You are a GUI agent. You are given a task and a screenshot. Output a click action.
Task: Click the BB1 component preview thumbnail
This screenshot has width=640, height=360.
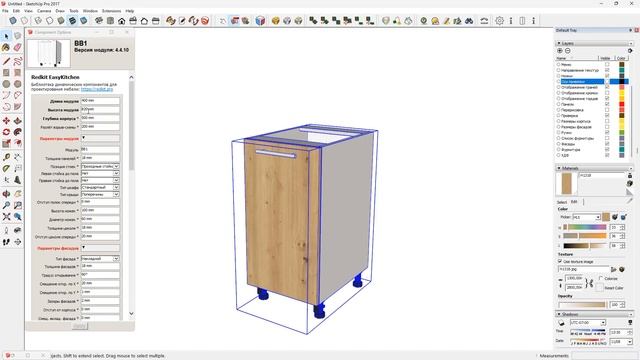(49, 53)
